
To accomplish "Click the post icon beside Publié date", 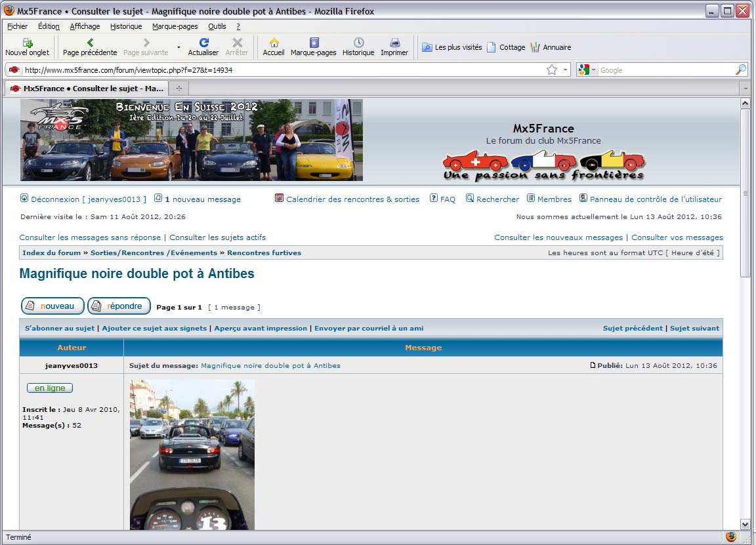I will click(x=593, y=365).
